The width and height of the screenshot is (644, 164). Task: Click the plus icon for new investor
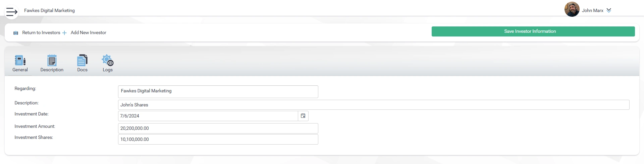pyautogui.click(x=64, y=33)
